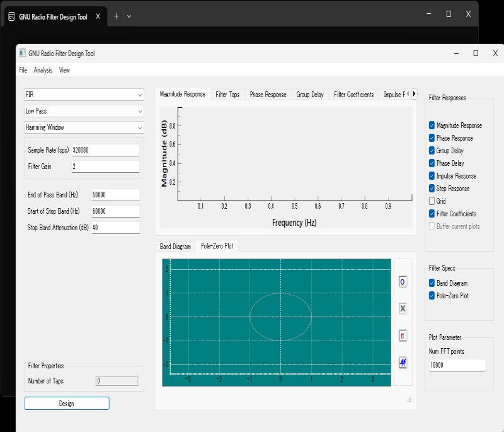Image resolution: width=504 pixels, height=432 pixels.
Task: Click the Filter Gain input field
Action: pyautogui.click(x=105, y=166)
